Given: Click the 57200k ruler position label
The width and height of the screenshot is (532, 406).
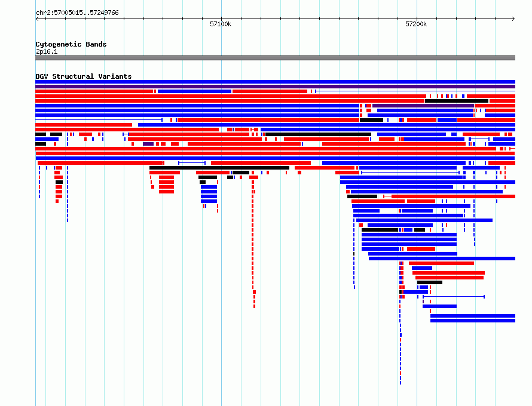Looking at the screenshot, I should pyautogui.click(x=416, y=24).
